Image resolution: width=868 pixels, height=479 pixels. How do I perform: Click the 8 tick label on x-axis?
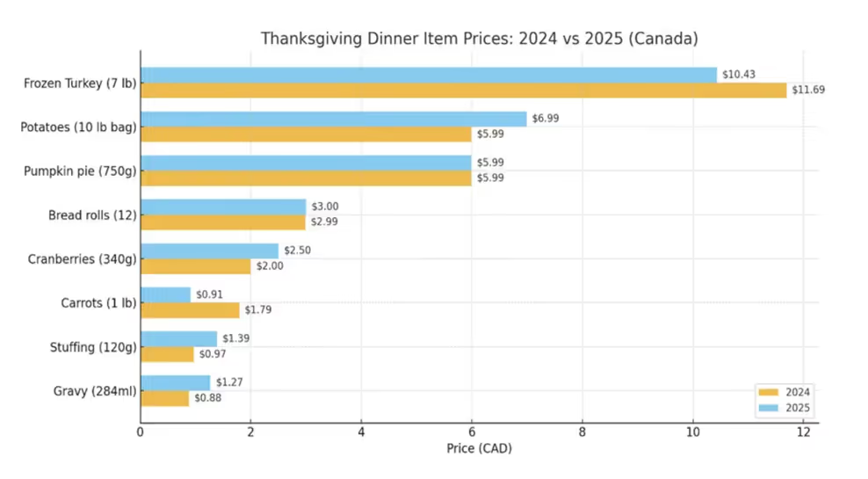pyautogui.click(x=582, y=432)
